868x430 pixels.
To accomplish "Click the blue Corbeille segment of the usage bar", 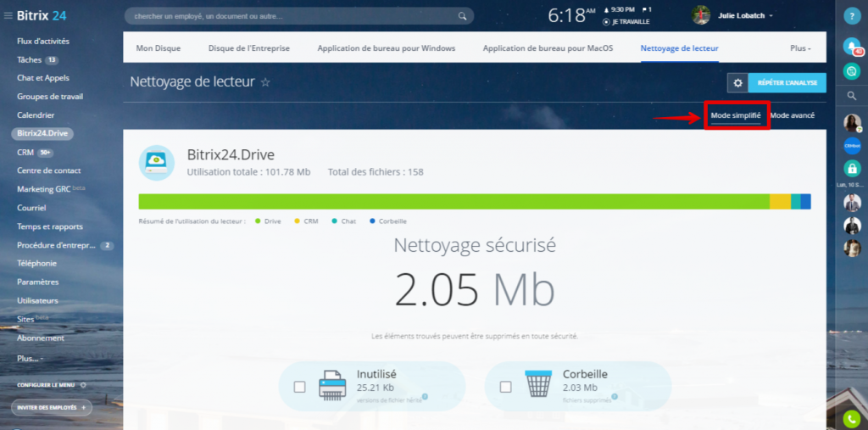I will click(806, 202).
